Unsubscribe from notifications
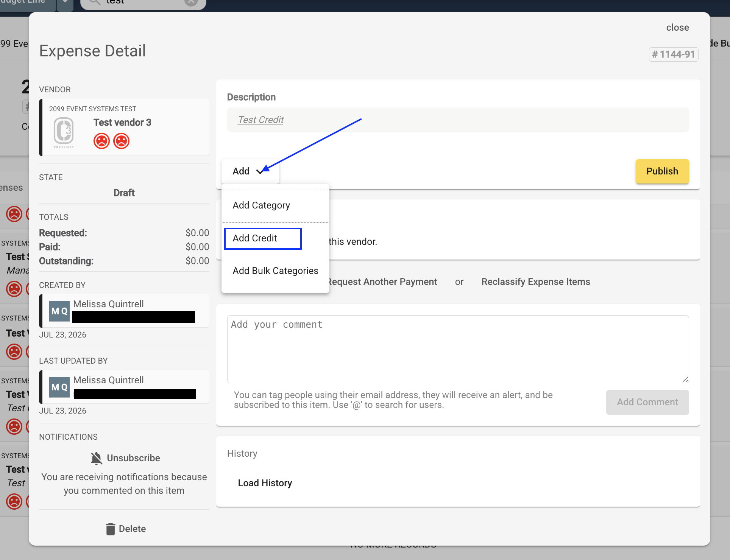This screenshot has width=730, height=560. [133, 458]
